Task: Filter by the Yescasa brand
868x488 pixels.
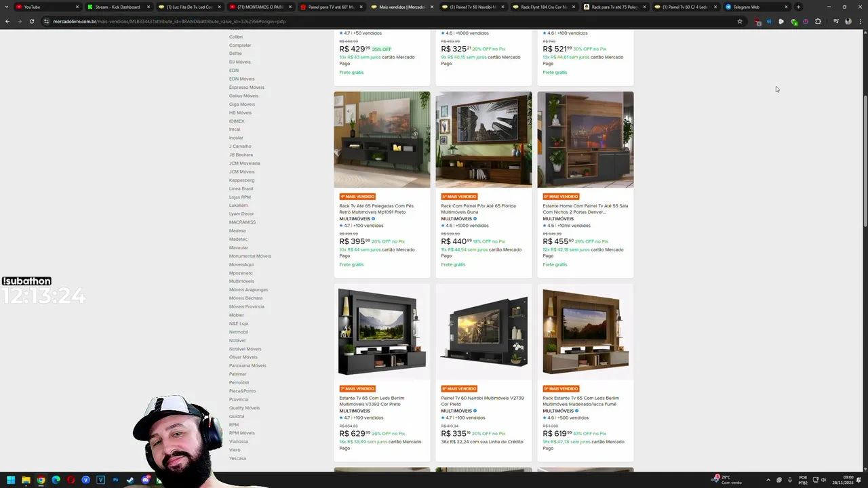Action: (x=237, y=458)
